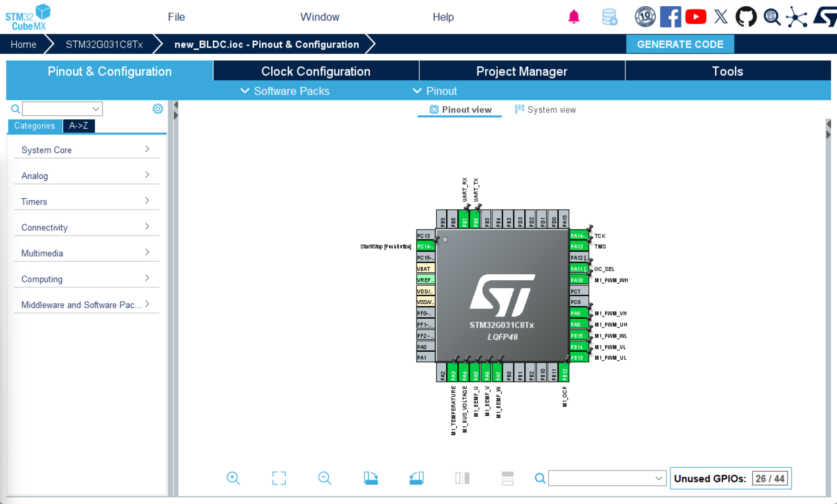Open the X (Twitter) icon link
The image size is (837, 504).
point(721,17)
